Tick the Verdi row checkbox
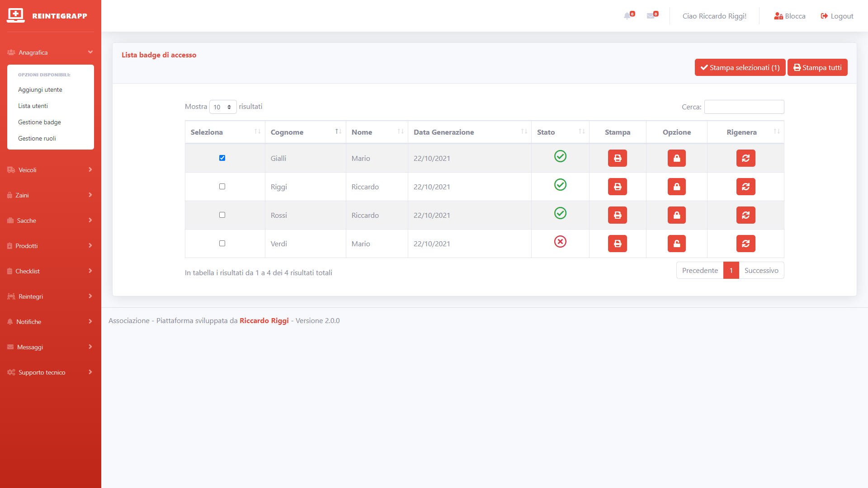868x488 pixels. [222, 244]
